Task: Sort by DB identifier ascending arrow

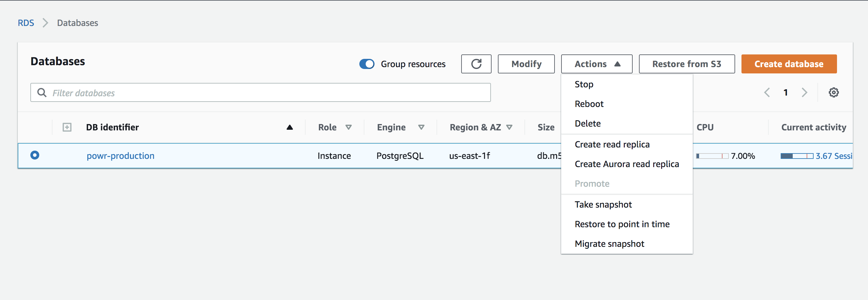Action: 289,127
